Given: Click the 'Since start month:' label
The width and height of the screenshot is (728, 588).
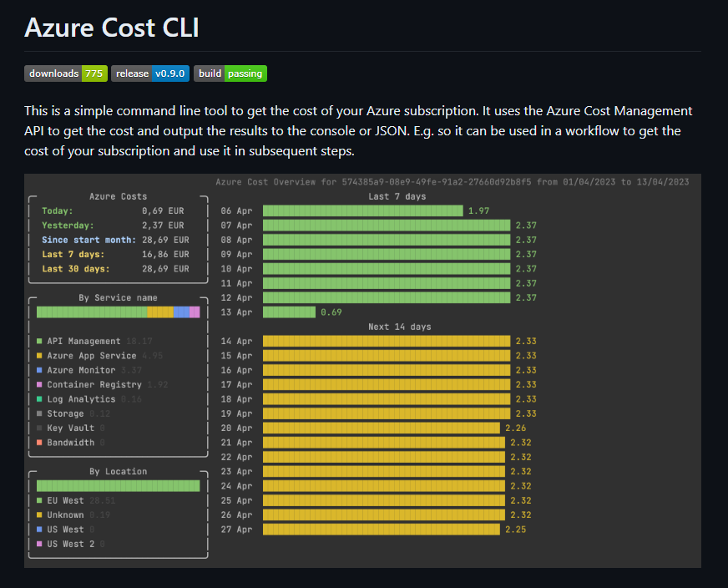Looking at the screenshot, I should point(89,240).
